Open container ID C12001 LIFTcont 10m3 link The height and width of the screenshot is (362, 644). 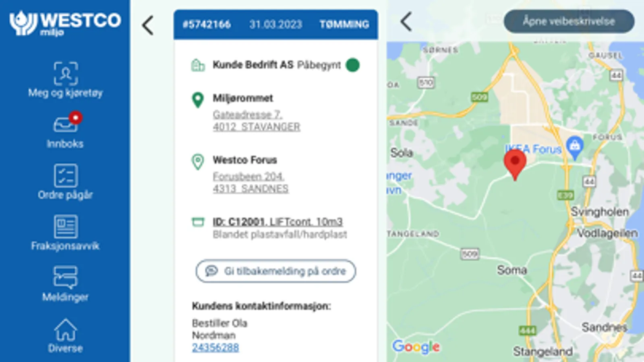(277, 222)
